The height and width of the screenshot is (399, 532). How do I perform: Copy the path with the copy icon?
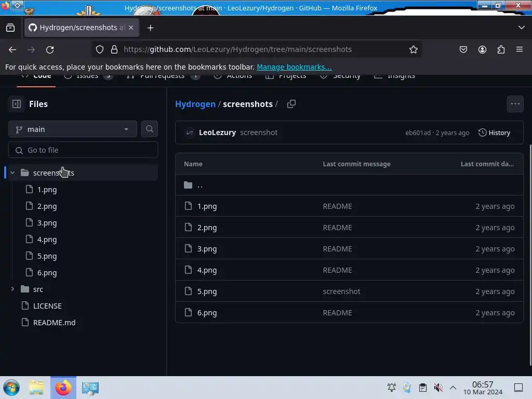pyautogui.click(x=291, y=104)
